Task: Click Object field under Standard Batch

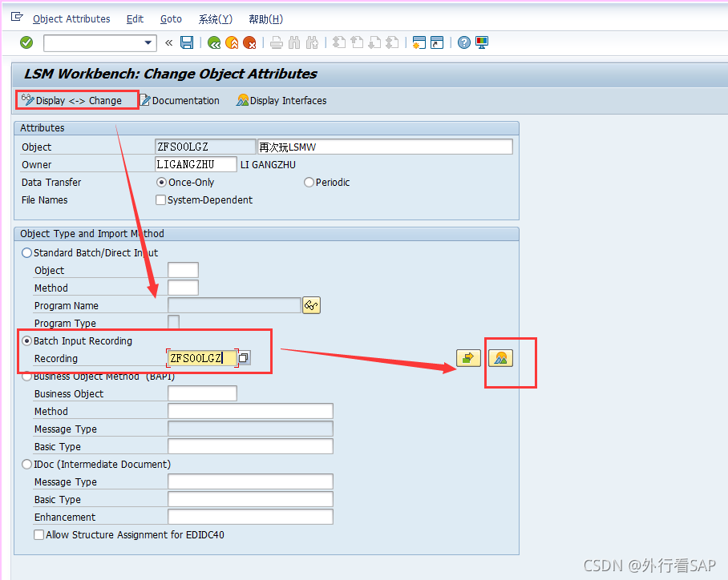Action: pos(183,270)
